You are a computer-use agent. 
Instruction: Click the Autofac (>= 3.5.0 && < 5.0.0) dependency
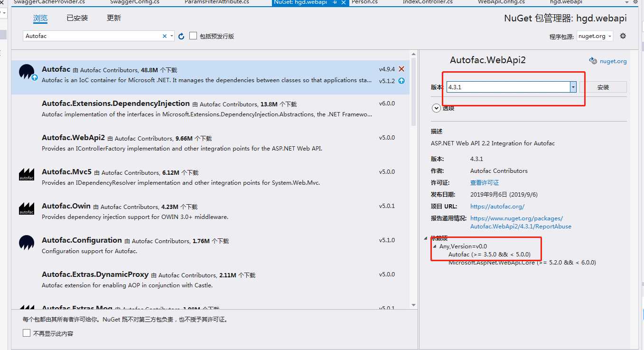pos(489,255)
